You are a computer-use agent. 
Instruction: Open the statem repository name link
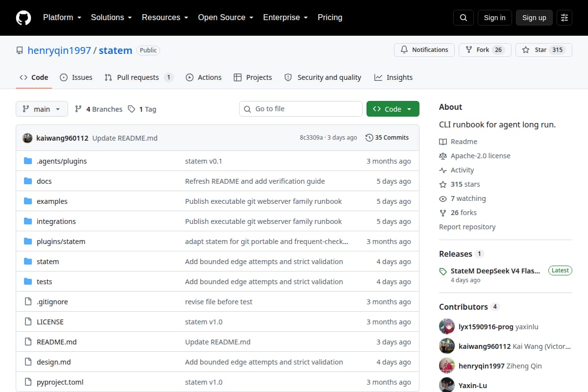pos(116,50)
